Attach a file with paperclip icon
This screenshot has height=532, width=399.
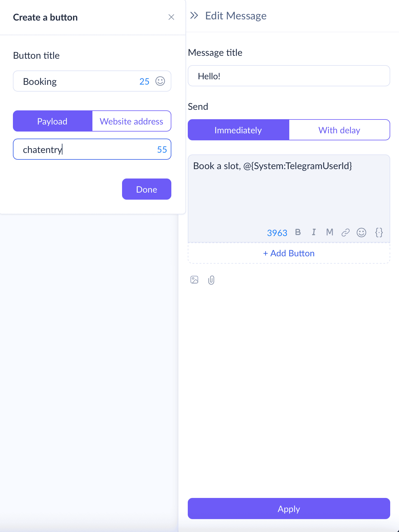(211, 280)
